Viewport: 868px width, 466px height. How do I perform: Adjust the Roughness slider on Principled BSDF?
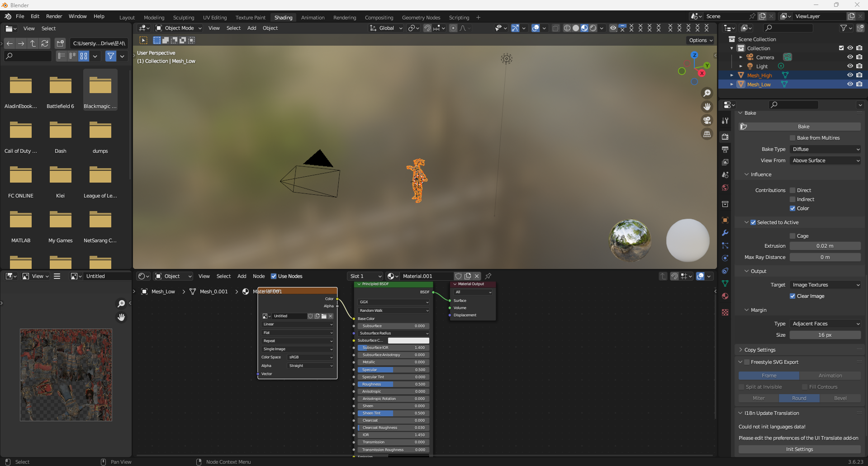(393, 384)
